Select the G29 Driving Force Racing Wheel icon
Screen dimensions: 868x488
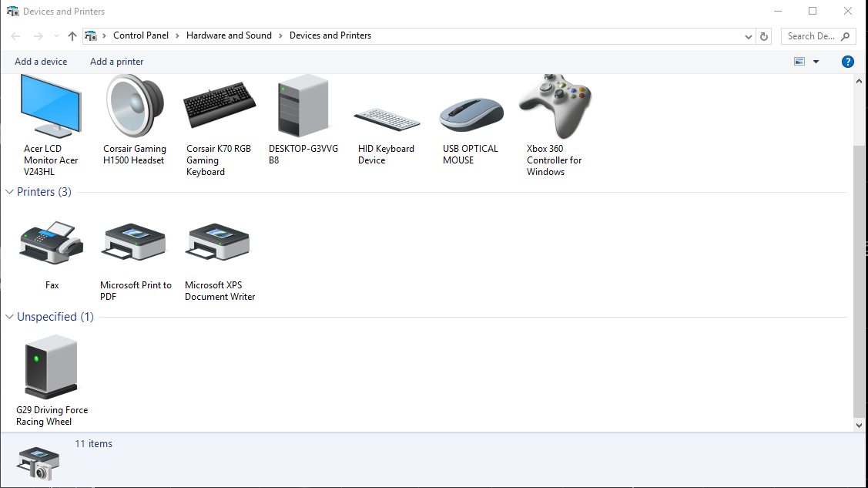coord(51,367)
